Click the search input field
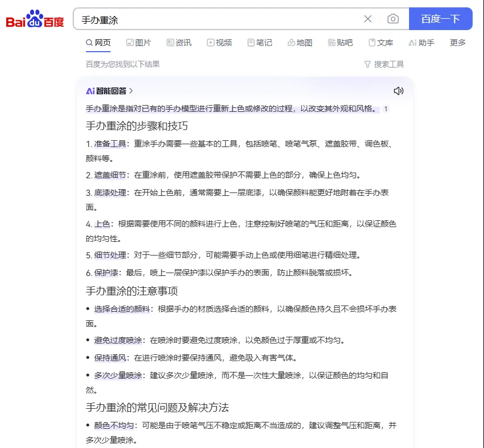The width and height of the screenshot is (484, 448). (x=216, y=19)
